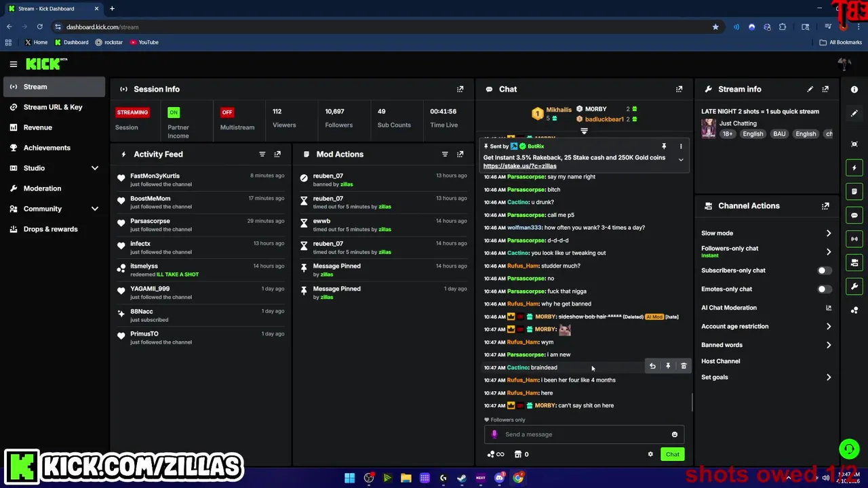Open AI Chat Moderation external link icon
Viewport: 868px width, 488px height.
point(828,308)
